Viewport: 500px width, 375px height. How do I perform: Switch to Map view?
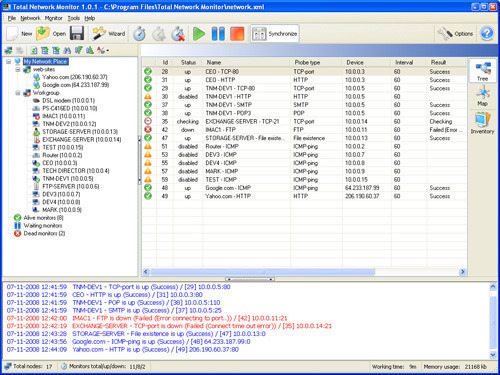point(482,96)
